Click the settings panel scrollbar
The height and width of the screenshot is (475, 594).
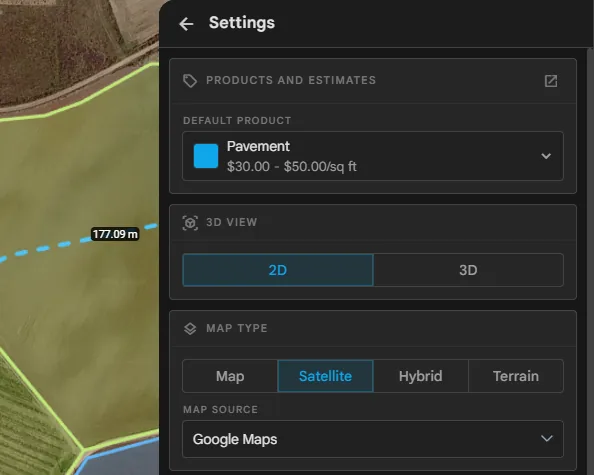coord(590,261)
